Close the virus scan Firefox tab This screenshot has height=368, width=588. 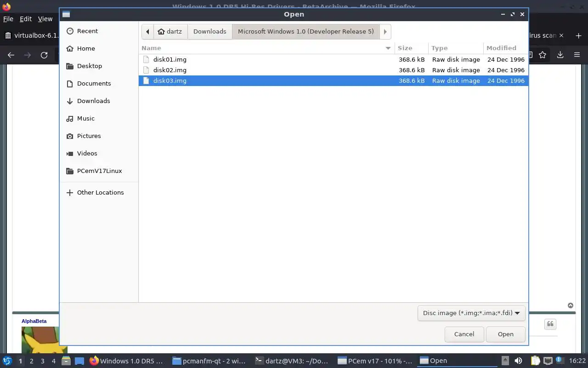pyautogui.click(x=561, y=35)
